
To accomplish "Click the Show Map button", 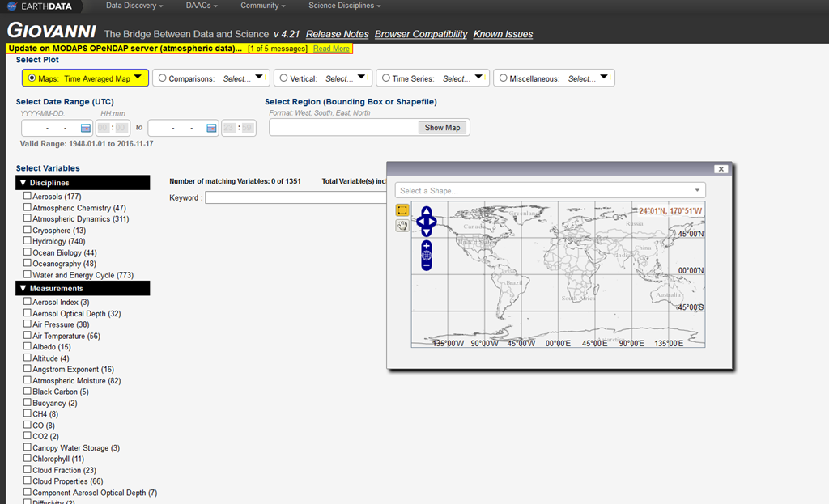I will click(443, 128).
